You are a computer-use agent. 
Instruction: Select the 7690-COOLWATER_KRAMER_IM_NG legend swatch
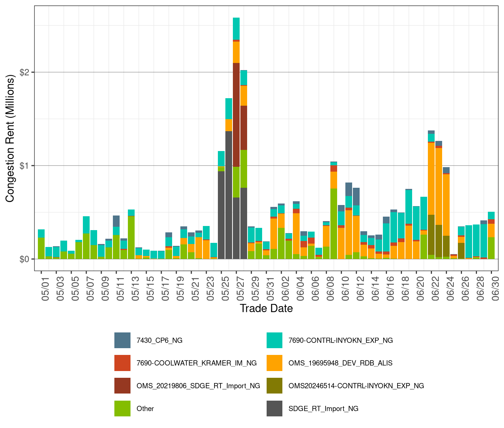coord(123,363)
